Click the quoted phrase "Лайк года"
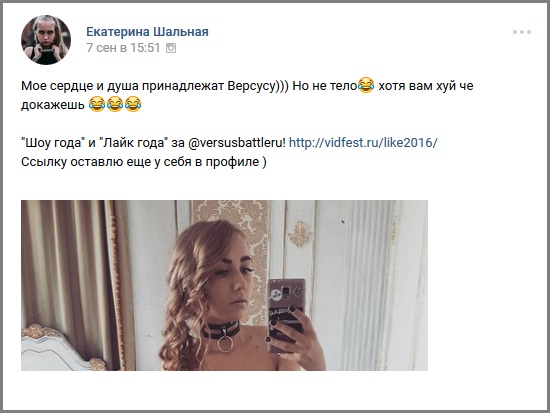 point(134,143)
